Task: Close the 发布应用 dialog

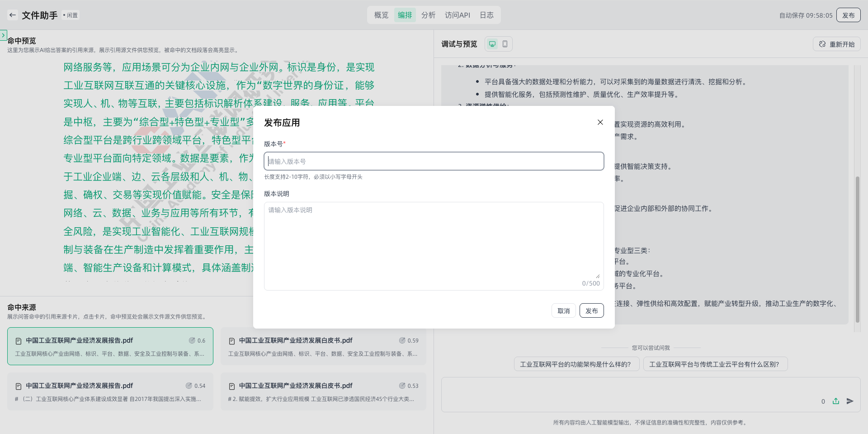Action: click(600, 122)
